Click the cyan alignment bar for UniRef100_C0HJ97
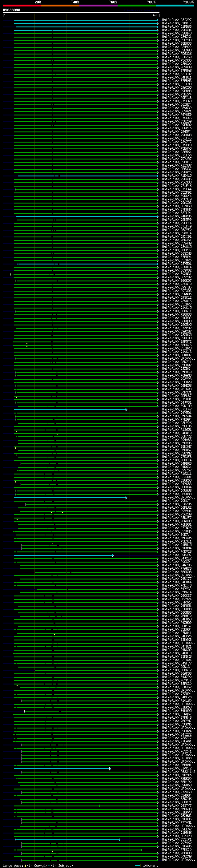The image size is (197, 868). [x=64, y=555]
